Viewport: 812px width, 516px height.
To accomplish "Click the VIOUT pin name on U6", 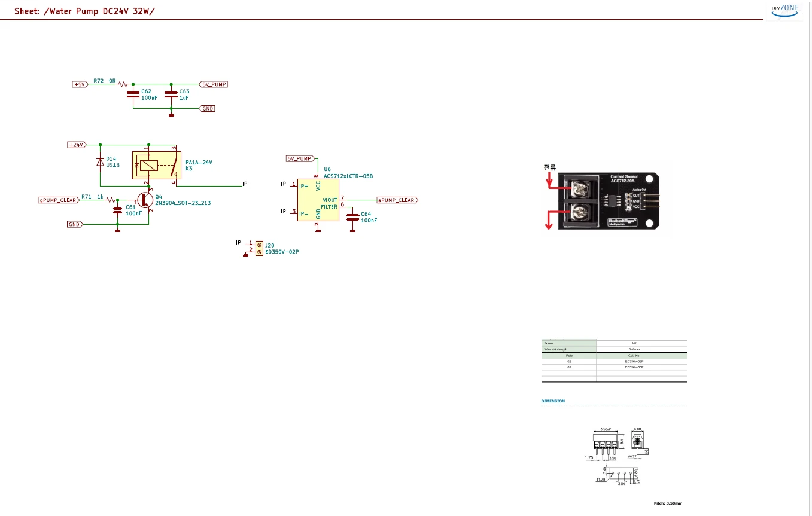I will pos(330,200).
